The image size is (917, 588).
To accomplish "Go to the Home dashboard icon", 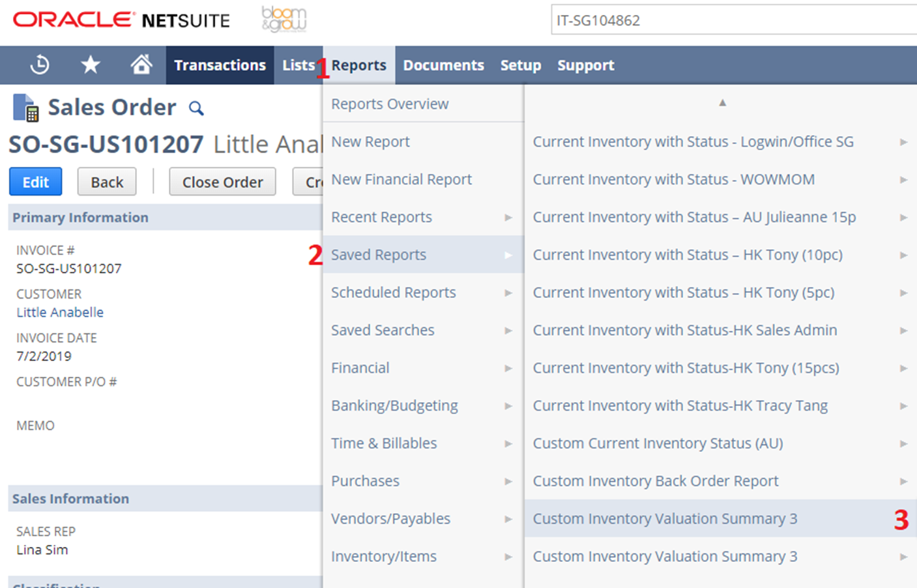I will 141,65.
